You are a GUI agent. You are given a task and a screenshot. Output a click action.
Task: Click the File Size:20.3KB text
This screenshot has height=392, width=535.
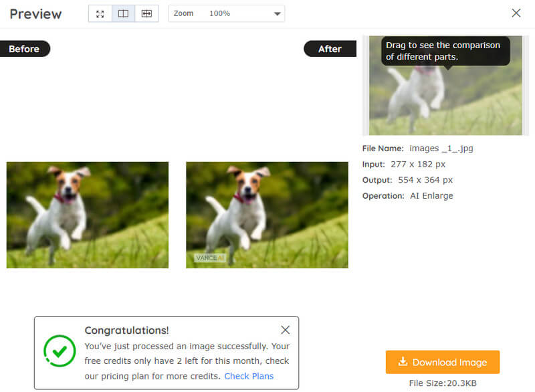pyautogui.click(x=443, y=383)
